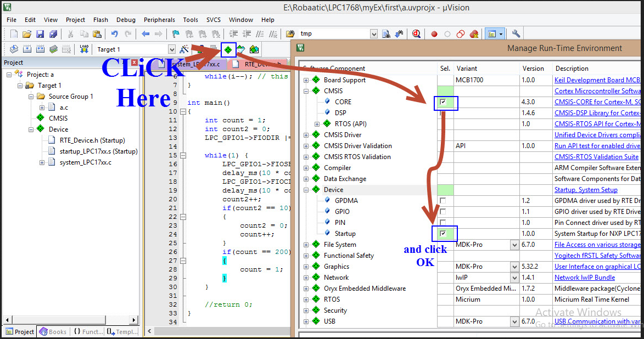Click the Rebuild all target files icon

40,49
